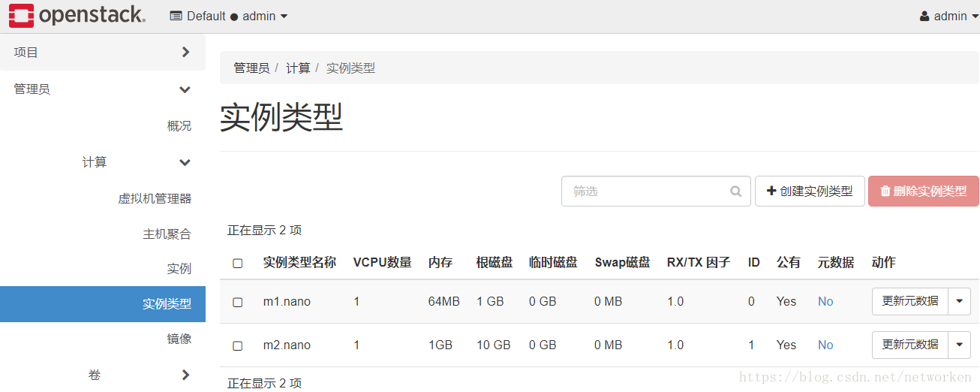Screen dimensions: 980x392
Task: Open action dropdown arrow for m1.nano
Action: pos(960,302)
